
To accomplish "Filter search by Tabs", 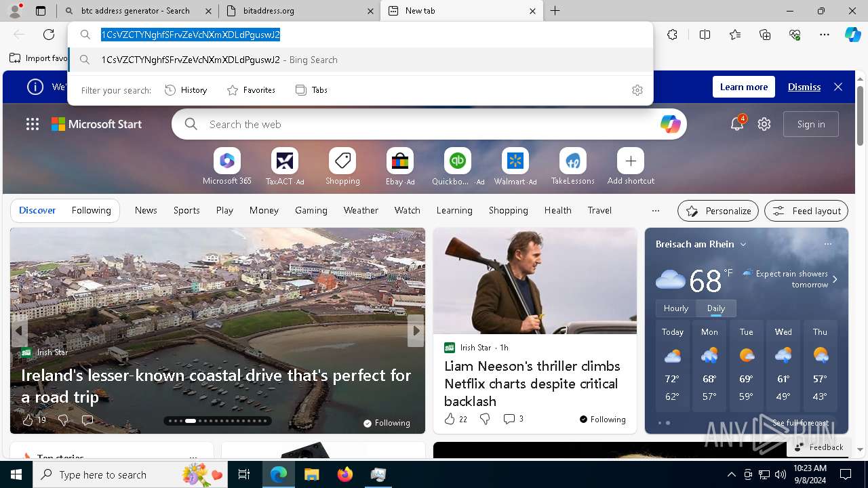I will pos(311,90).
